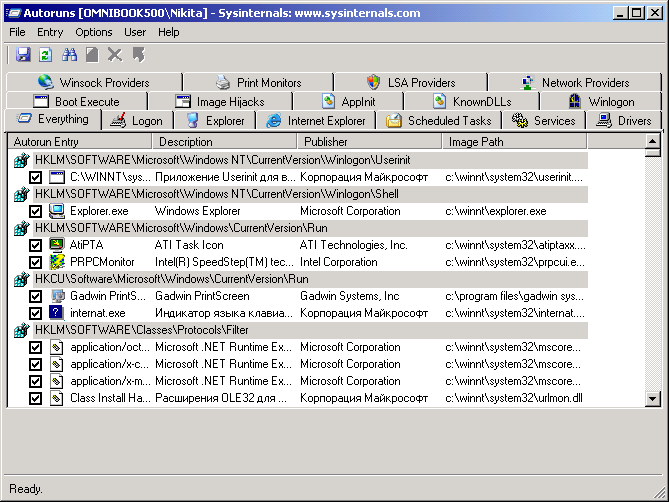Disable the PRPCMonitor autorun checkbox
This screenshot has height=502, width=669.
(x=35, y=263)
